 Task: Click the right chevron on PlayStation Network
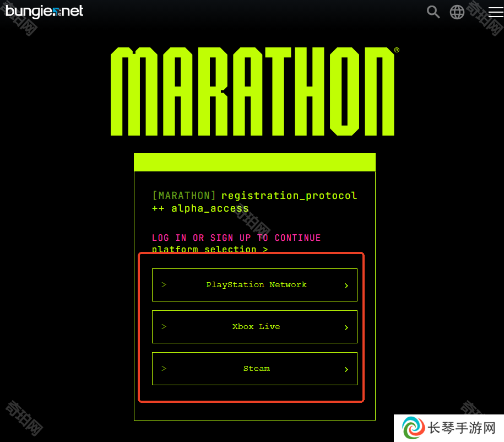(346, 285)
